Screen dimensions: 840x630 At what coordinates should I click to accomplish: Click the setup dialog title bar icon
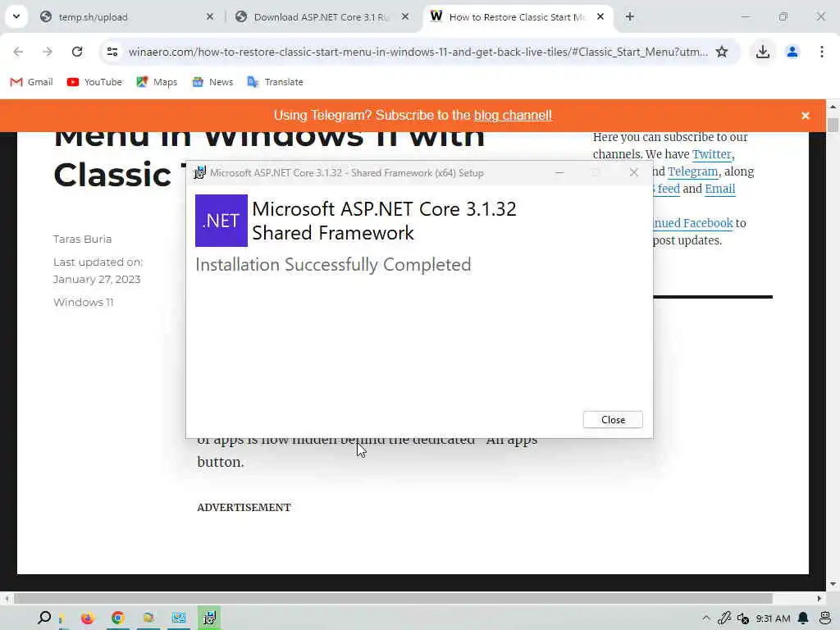(200, 172)
